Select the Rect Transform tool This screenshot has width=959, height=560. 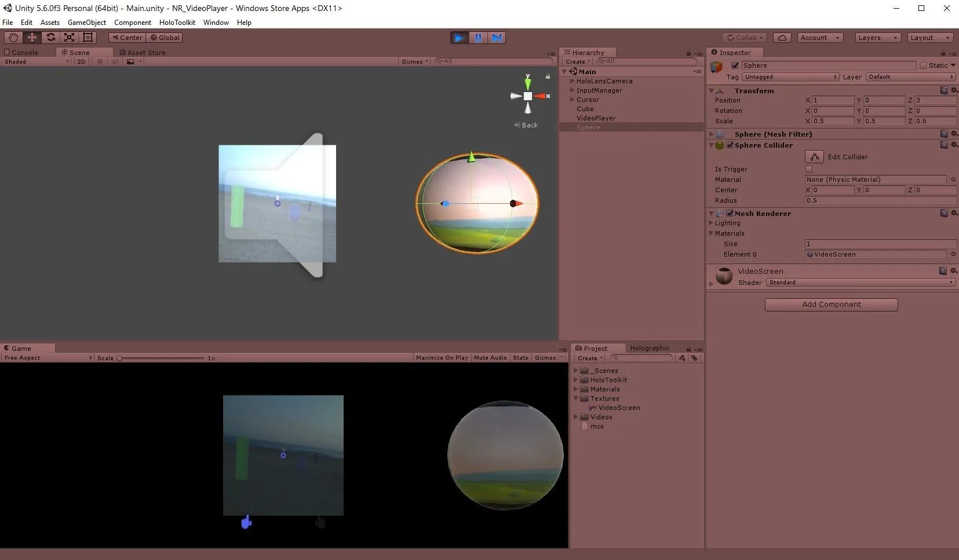tap(87, 38)
